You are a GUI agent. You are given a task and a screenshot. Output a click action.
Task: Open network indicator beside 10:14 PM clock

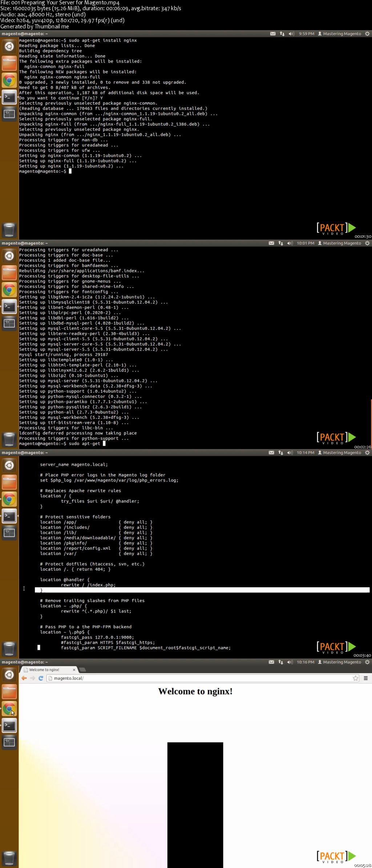[280, 453]
